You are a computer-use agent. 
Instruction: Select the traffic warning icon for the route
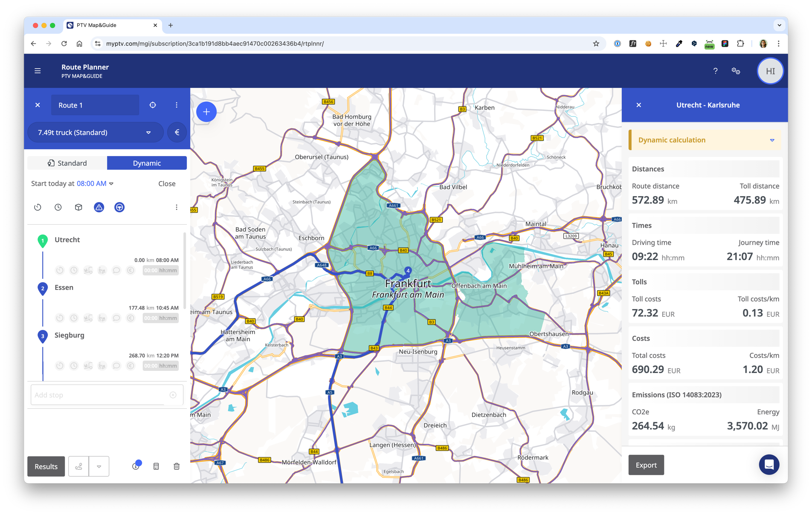99,207
